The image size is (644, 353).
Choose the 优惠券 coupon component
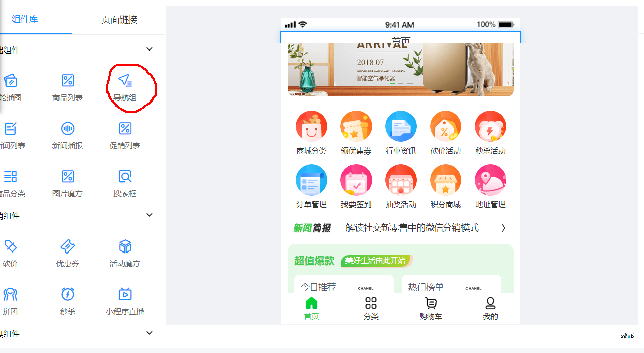click(68, 246)
